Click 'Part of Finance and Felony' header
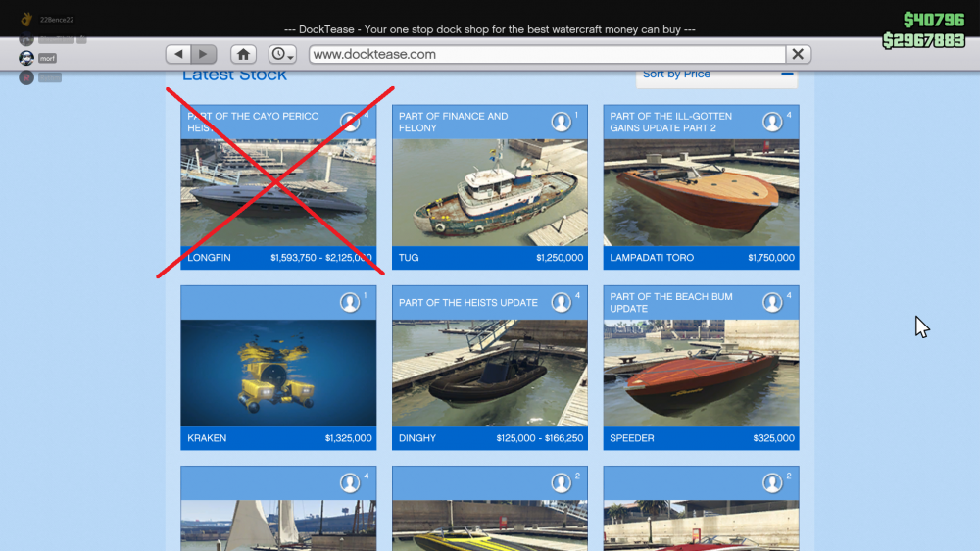 454,122
